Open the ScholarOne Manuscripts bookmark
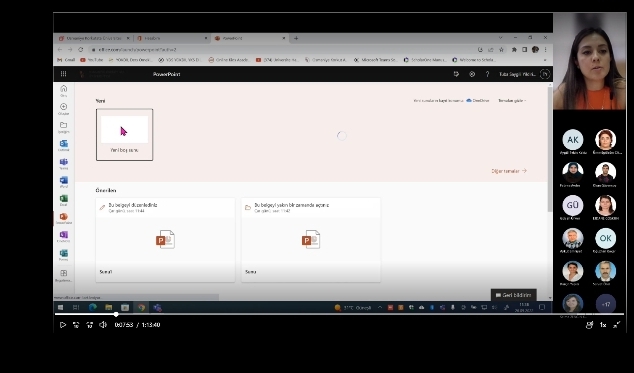 tap(425, 60)
